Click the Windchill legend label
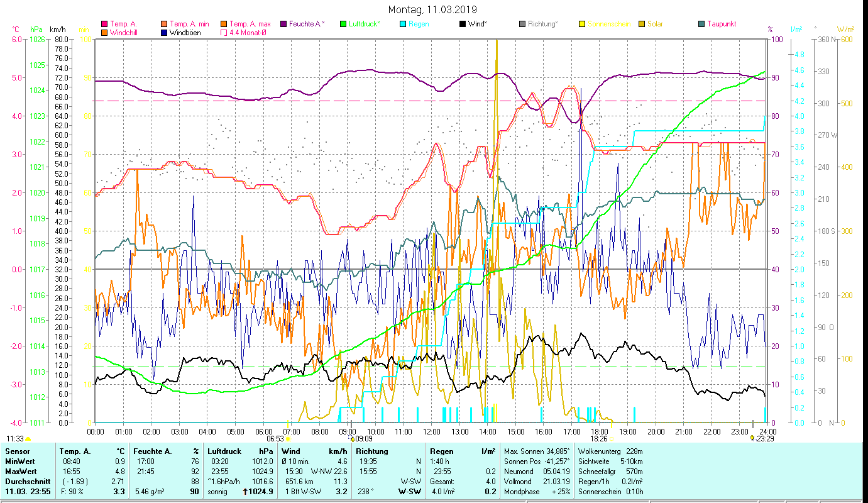The width and height of the screenshot is (868, 503). coord(124,33)
